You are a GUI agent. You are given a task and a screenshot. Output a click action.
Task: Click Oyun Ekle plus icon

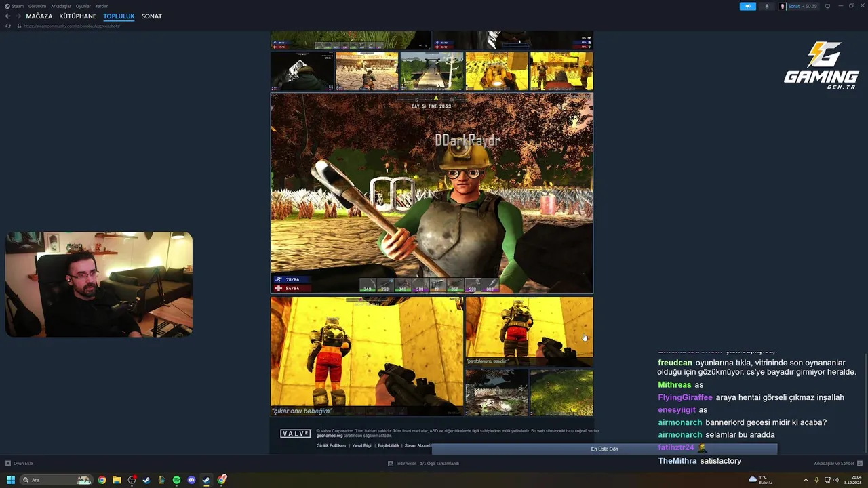tap(8, 464)
